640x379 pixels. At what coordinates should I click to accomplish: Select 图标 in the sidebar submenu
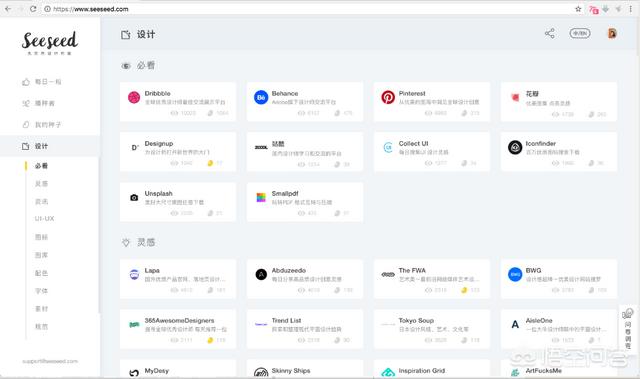42,237
